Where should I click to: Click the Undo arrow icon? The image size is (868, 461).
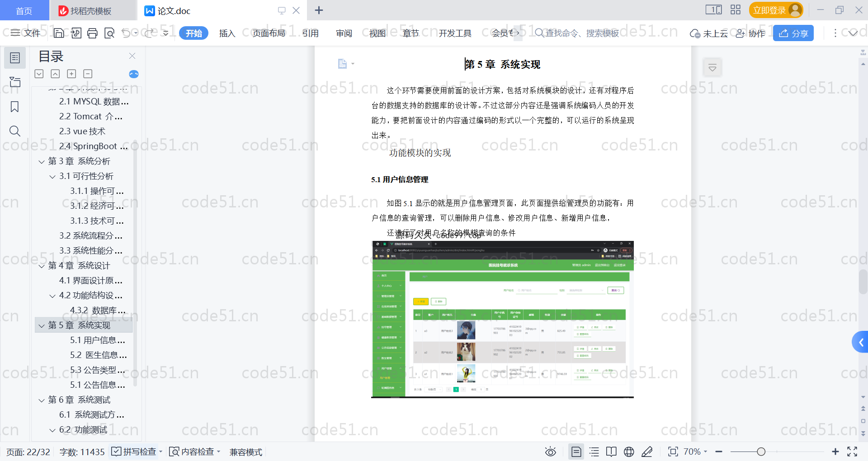point(126,33)
